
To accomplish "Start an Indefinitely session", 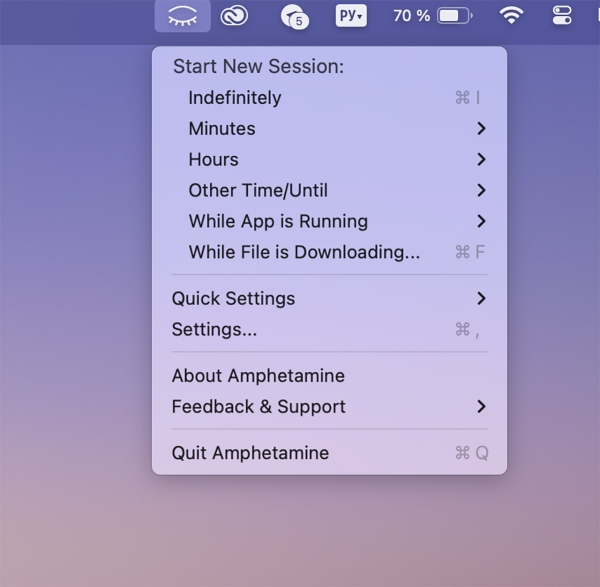I will point(329,98).
